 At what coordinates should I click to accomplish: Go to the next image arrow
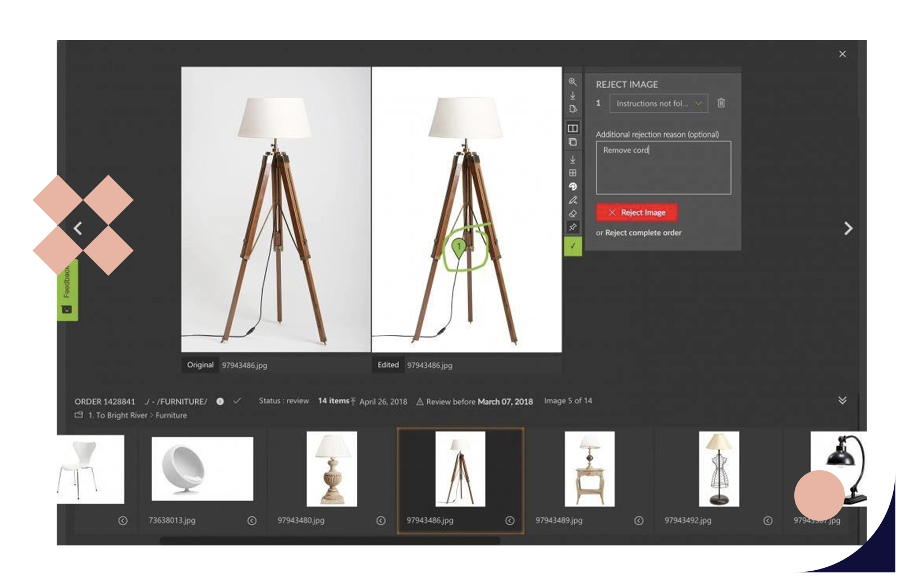[x=848, y=228]
